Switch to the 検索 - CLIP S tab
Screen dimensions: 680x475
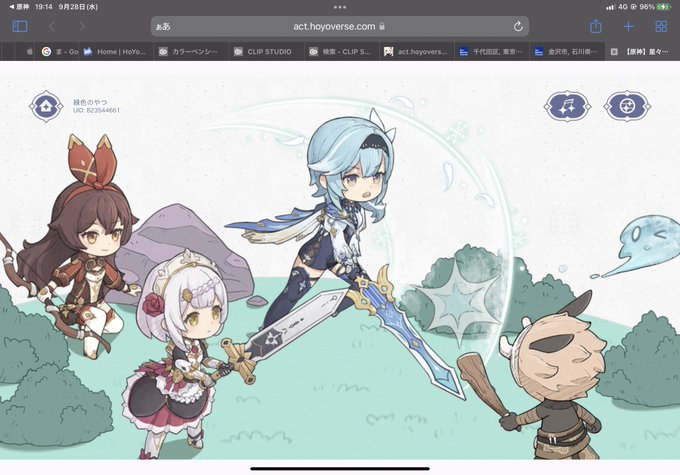[x=341, y=51]
